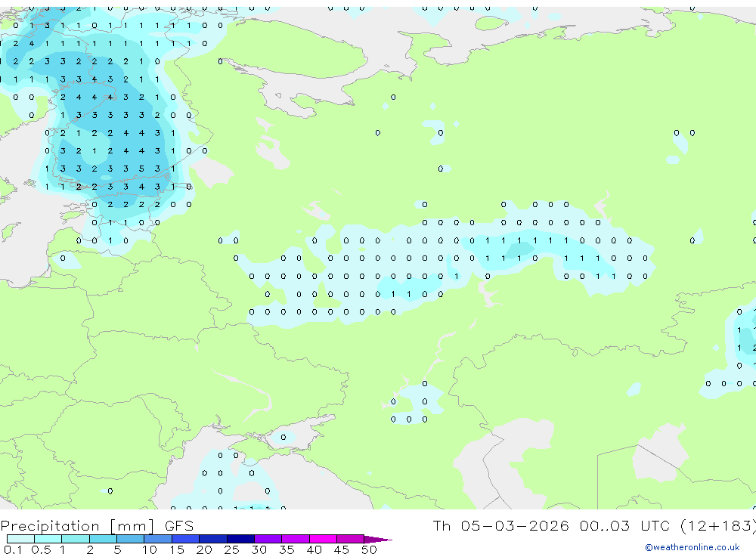Viewport: 756px width, 554px height.
Task: Click the 45–50 mm legend color swatch
Action: pos(351,539)
